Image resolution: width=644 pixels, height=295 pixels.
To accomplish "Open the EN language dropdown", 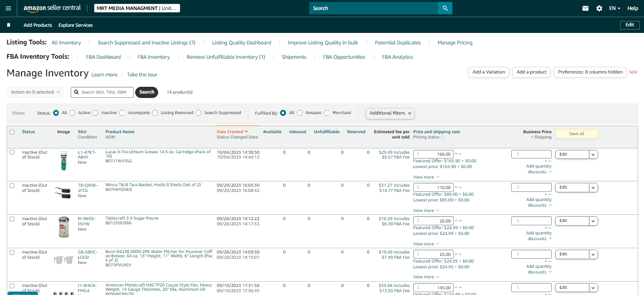I will [614, 9].
